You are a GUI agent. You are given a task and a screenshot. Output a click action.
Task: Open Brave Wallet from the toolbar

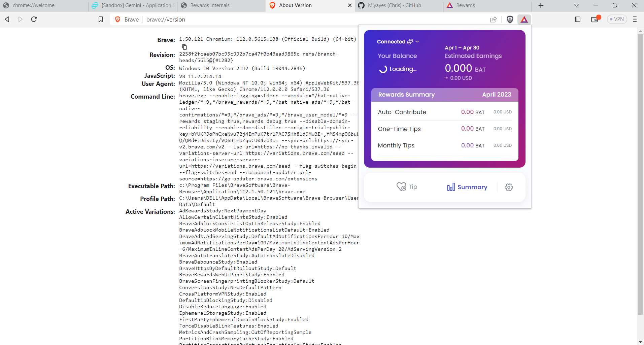(595, 19)
